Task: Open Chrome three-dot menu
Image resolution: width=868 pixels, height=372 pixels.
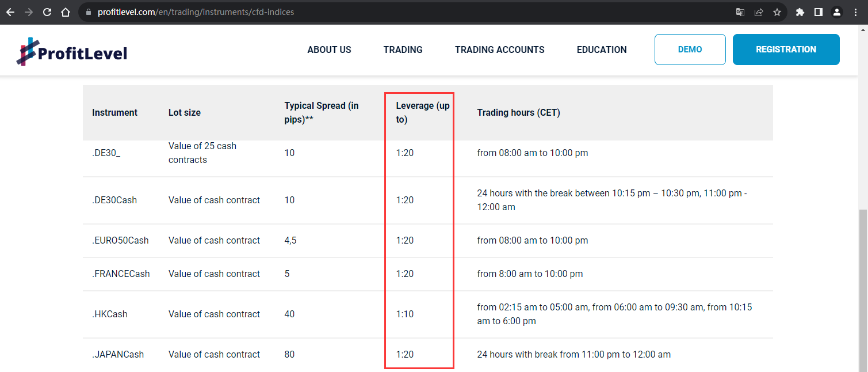Action: click(856, 12)
